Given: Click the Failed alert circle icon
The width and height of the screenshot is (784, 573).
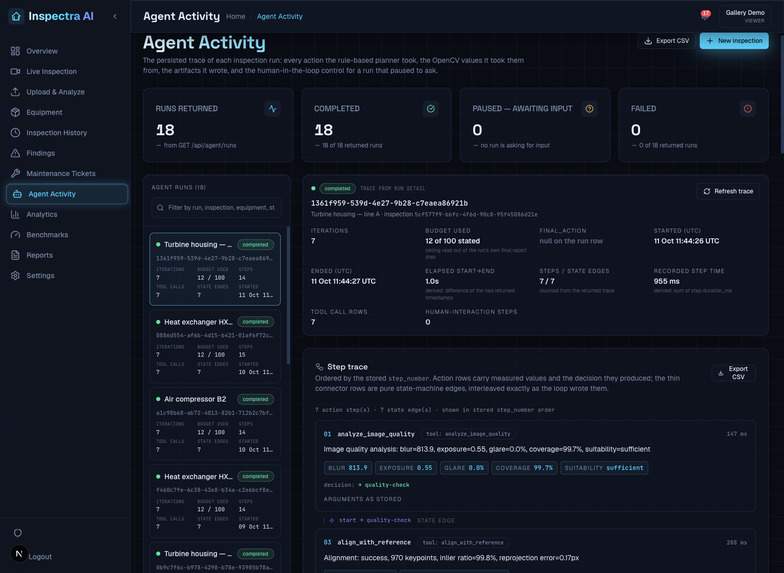Looking at the screenshot, I should (748, 108).
